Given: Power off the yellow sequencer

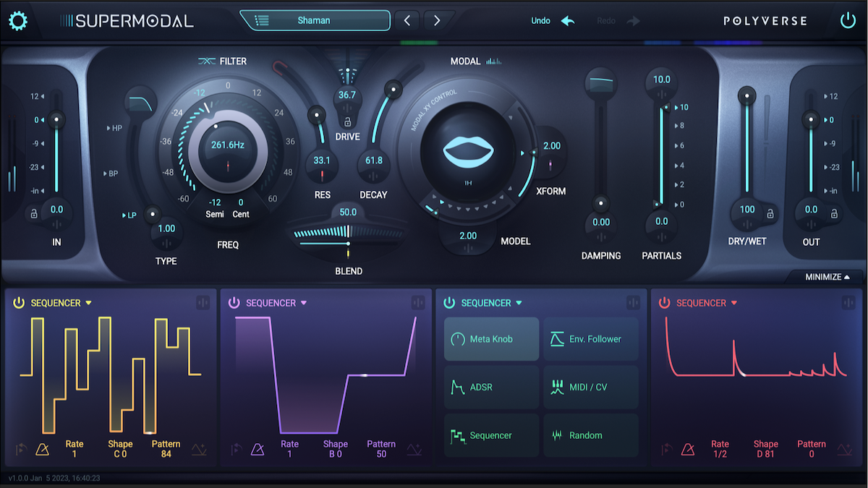Looking at the screenshot, I should pos(19,303).
